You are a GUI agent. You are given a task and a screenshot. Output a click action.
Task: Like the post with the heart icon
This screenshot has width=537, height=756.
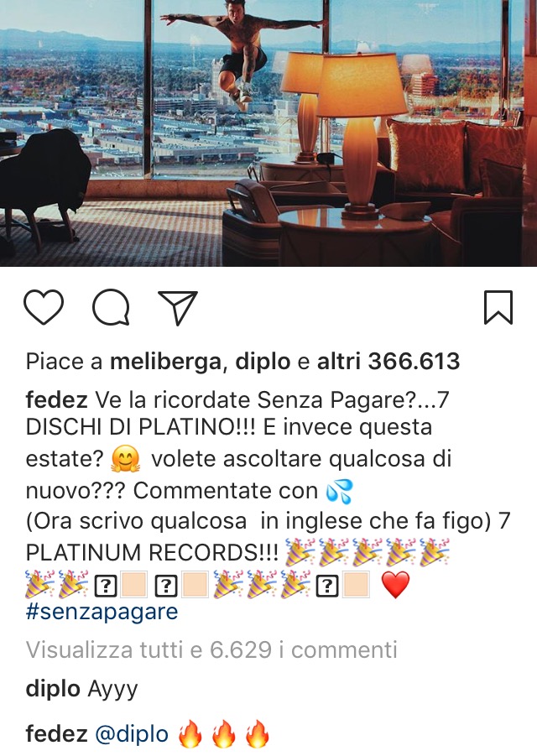pyautogui.click(x=44, y=307)
